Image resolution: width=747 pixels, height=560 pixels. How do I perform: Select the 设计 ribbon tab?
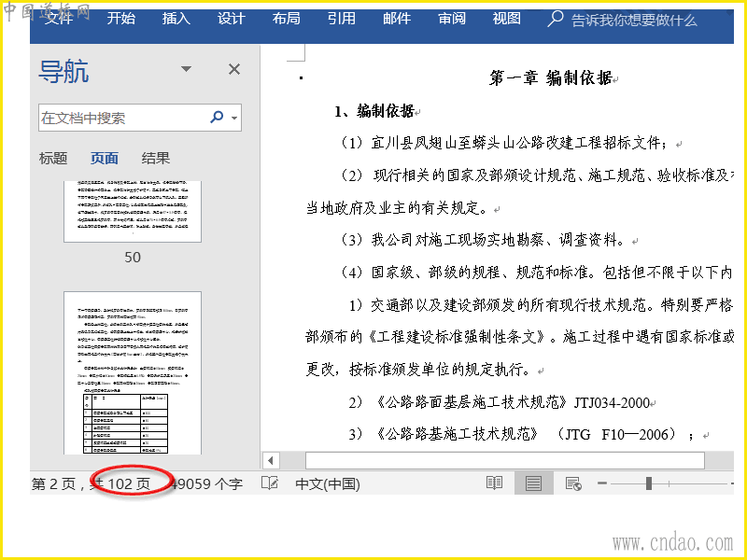(x=231, y=18)
